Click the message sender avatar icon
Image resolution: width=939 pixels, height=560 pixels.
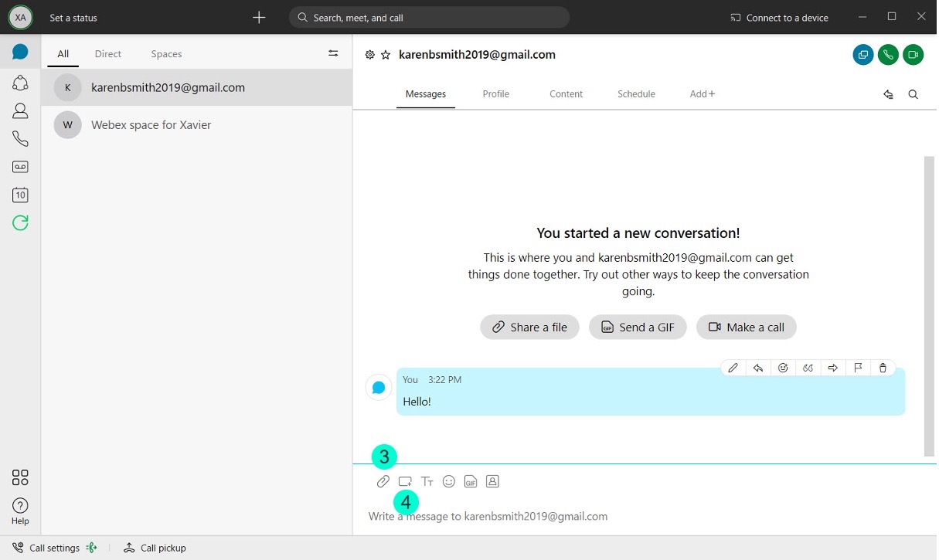379,388
